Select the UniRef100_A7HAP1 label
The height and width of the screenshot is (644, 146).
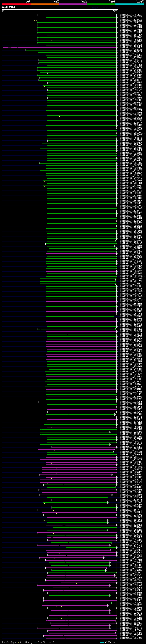[x=131, y=633]
